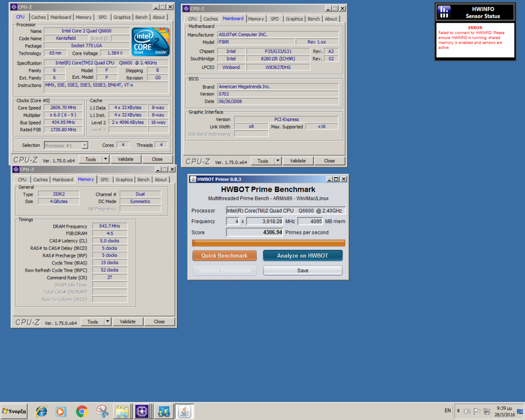
Task: Click the EN language indicator
Action: (448, 411)
